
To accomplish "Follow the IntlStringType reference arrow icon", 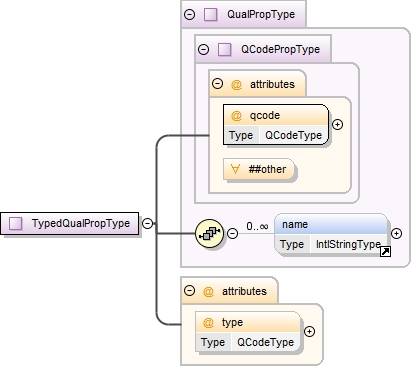I will click(x=385, y=252).
